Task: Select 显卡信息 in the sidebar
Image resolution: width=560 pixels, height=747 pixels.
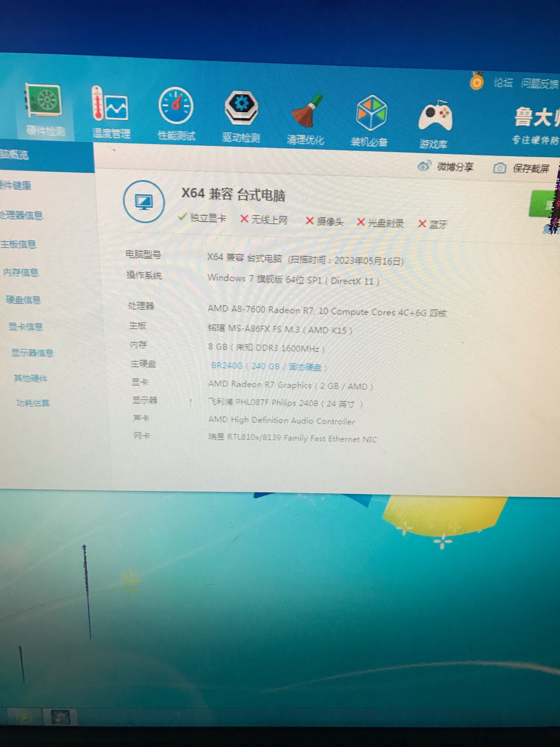Action: [x=26, y=326]
